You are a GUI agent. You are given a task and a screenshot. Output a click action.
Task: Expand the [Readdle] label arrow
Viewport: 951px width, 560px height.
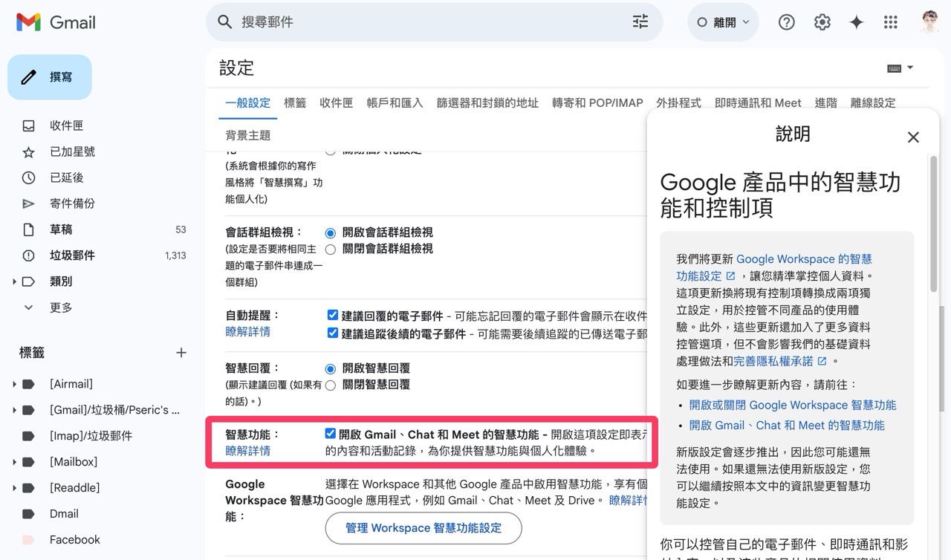pos(14,488)
